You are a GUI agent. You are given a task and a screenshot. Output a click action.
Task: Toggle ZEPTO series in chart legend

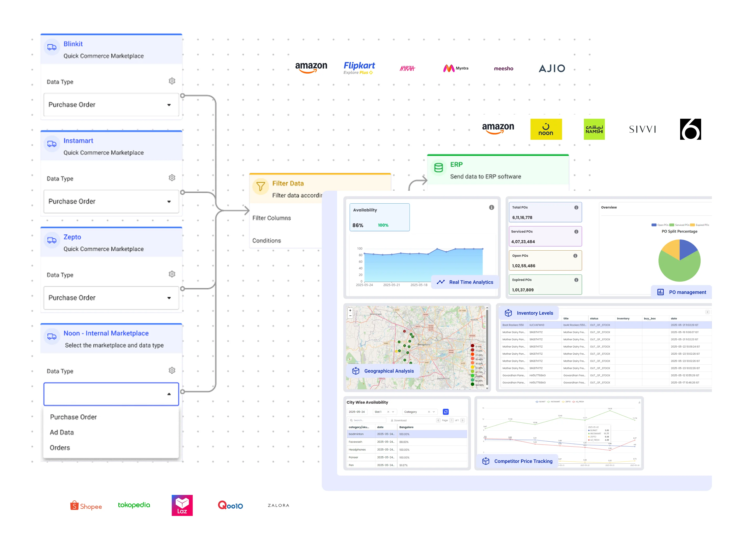coord(566,401)
